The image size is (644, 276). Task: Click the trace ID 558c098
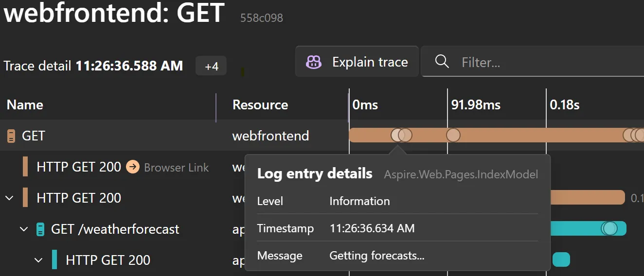[x=262, y=18]
